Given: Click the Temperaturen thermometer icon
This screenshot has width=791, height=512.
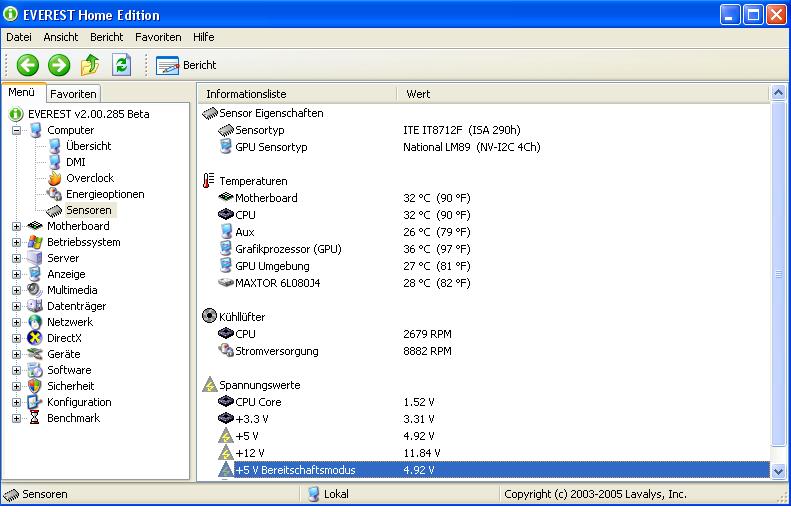Looking at the screenshot, I should 209,181.
